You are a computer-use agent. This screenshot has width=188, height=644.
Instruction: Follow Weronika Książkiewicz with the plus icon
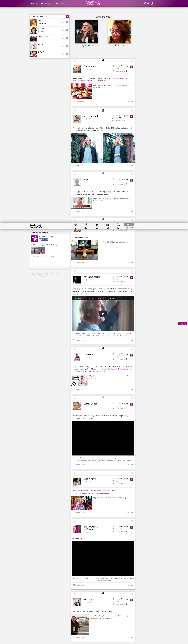tap(67, 22)
